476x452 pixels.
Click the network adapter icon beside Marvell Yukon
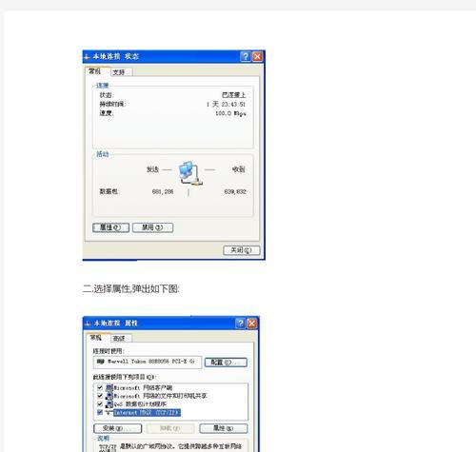101,362
